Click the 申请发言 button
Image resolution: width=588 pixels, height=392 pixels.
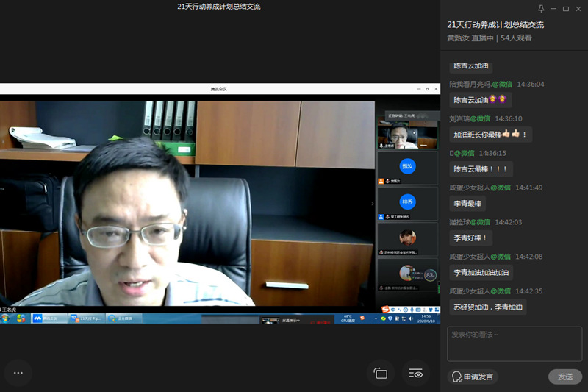click(x=473, y=377)
